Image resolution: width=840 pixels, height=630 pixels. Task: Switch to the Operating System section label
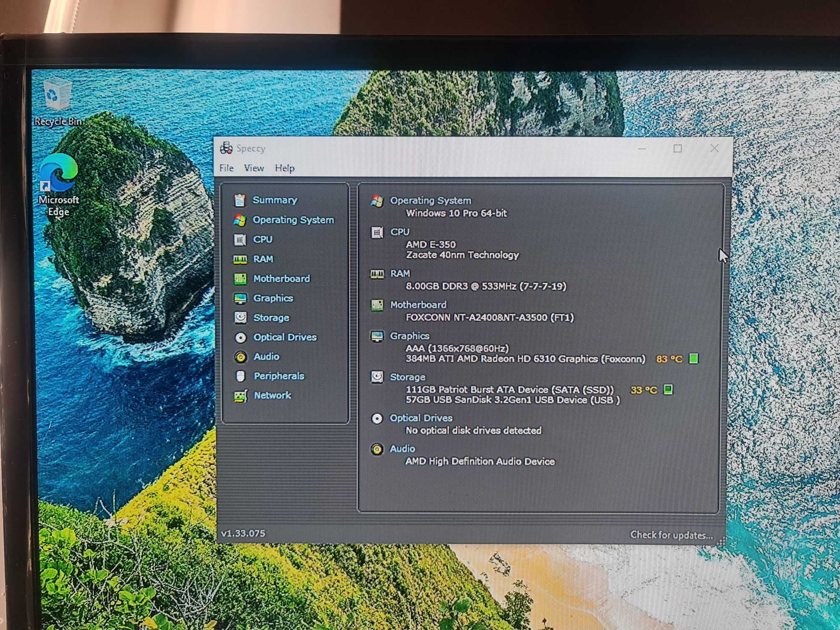(293, 220)
